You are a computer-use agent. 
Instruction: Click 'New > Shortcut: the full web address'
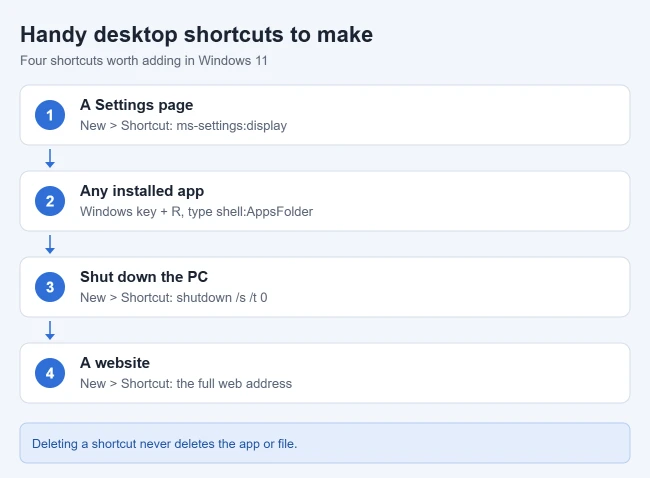186,383
